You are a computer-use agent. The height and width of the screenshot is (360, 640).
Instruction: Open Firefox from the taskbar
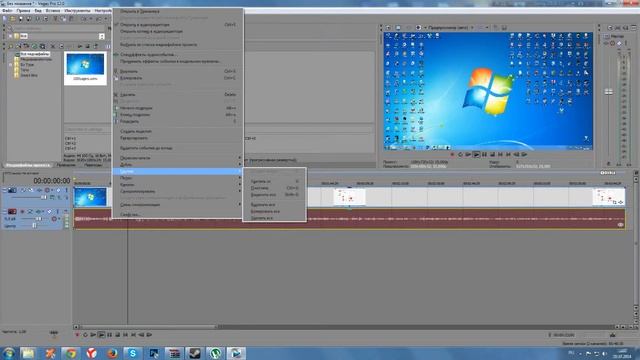pyautogui.click(x=112, y=353)
